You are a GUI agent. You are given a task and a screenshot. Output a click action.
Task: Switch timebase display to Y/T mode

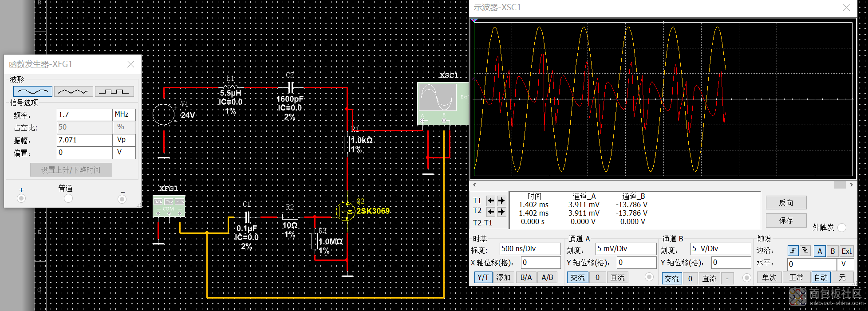[x=482, y=277]
